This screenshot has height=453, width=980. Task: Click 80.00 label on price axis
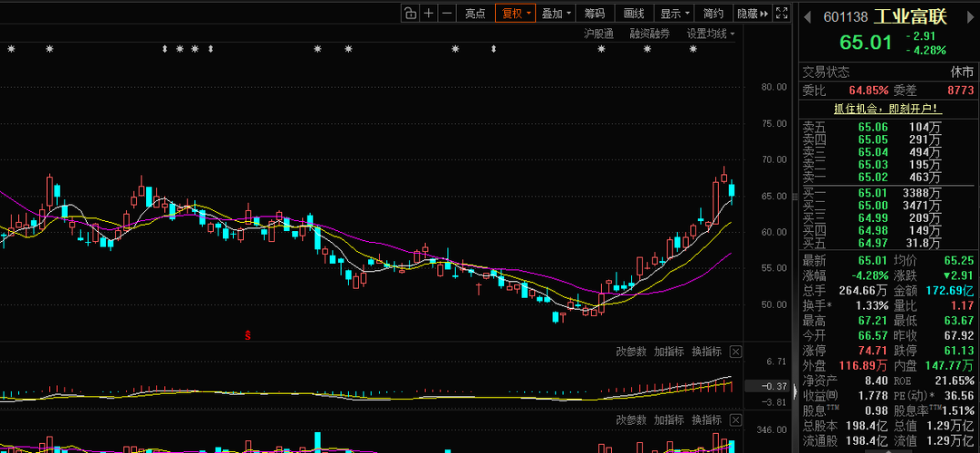(773, 87)
